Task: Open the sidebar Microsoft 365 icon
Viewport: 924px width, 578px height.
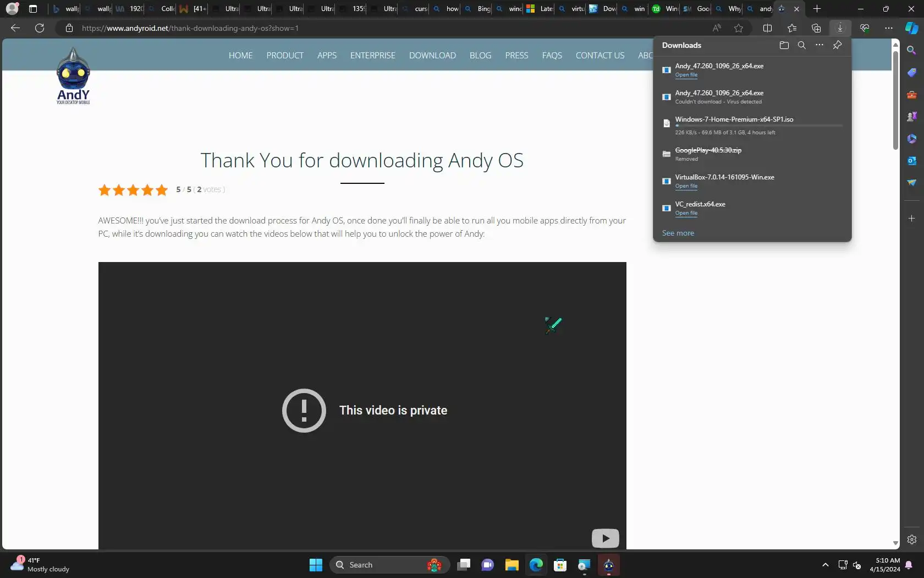Action: coord(912,139)
